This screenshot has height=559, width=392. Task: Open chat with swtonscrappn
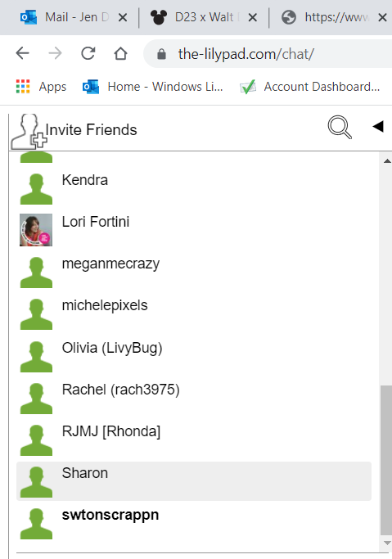[194, 523]
